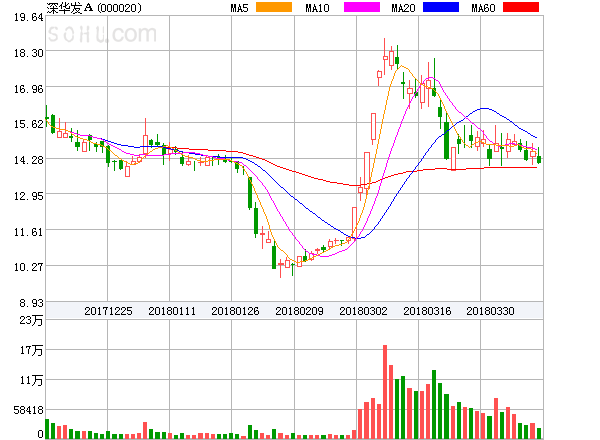Click the 20180316 date label

[427, 311]
